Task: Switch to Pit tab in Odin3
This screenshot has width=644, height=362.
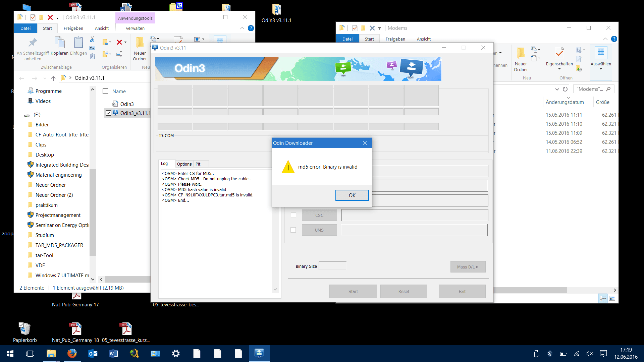Action: click(x=198, y=164)
